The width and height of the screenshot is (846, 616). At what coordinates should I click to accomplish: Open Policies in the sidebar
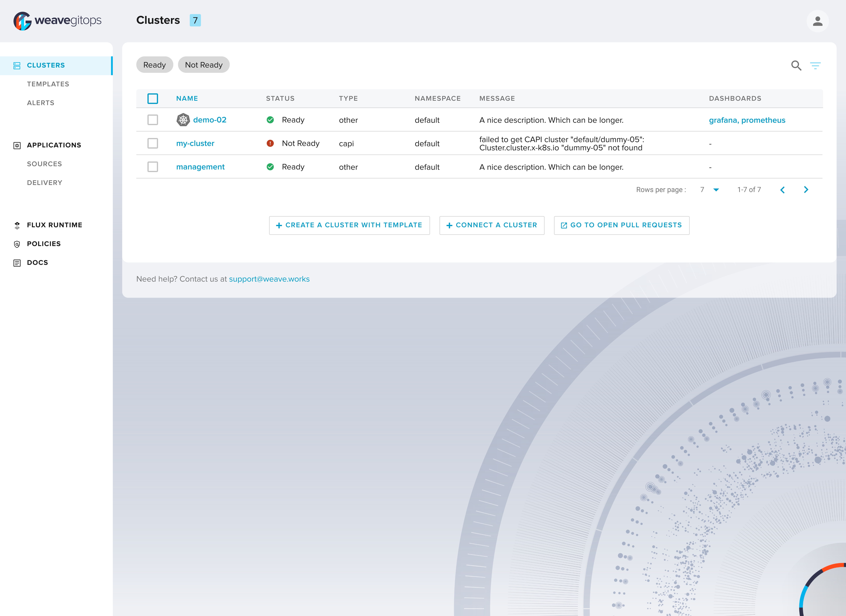(44, 244)
